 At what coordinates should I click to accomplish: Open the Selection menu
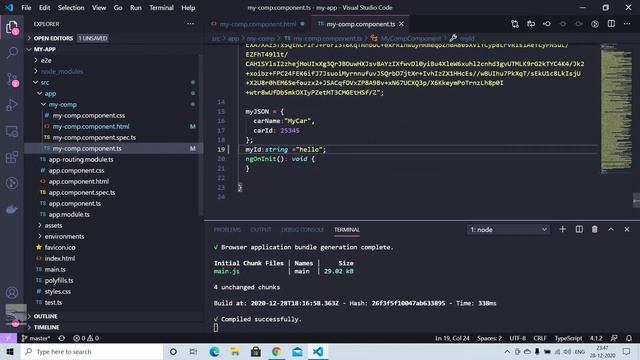(x=71, y=8)
